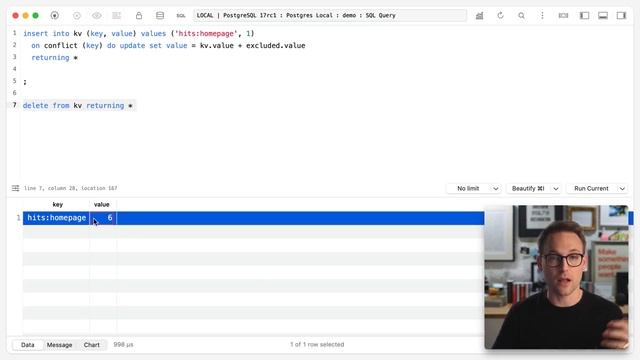Image resolution: width=640 pixels, height=360 pixels.
Task: Click the connection icon in the toolbar
Action: [55, 16]
